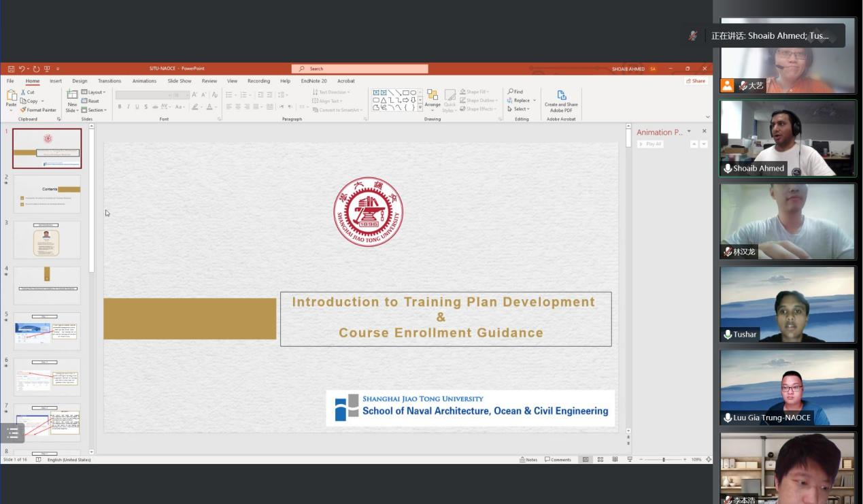The image size is (863, 504).
Task: Click Create and Share Adobe PDF icon
Action: click(x=561, y=97)
